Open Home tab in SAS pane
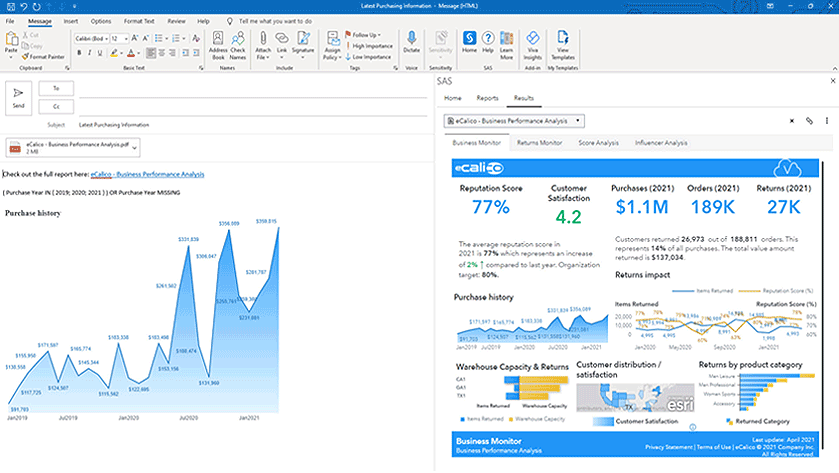839x473 pixels. tap(453, 98)
